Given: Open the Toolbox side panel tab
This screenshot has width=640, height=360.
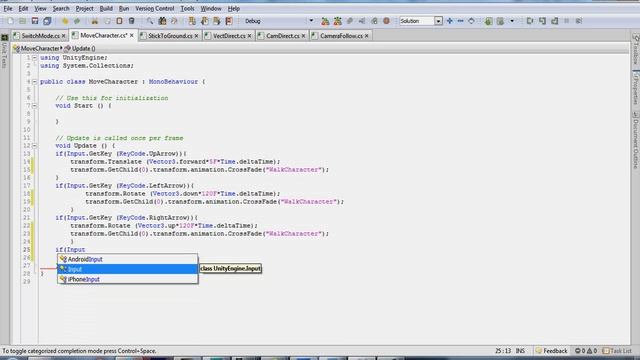Looking at the screenshot, I should click(636, 50).
